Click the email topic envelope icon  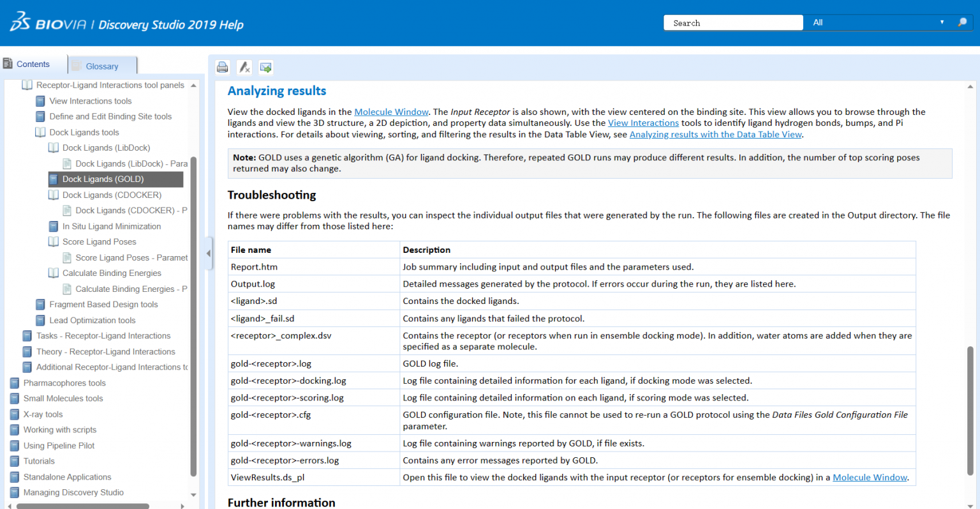click(x=266, y=67)
